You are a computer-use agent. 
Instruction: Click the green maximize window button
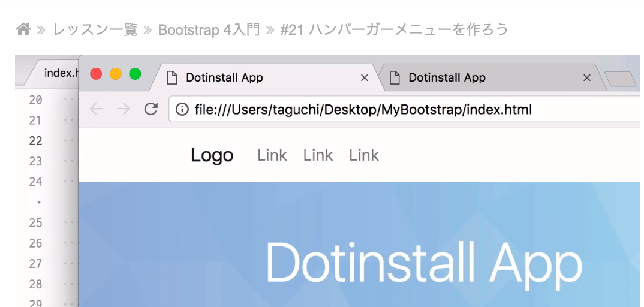(x=135, y=74)
